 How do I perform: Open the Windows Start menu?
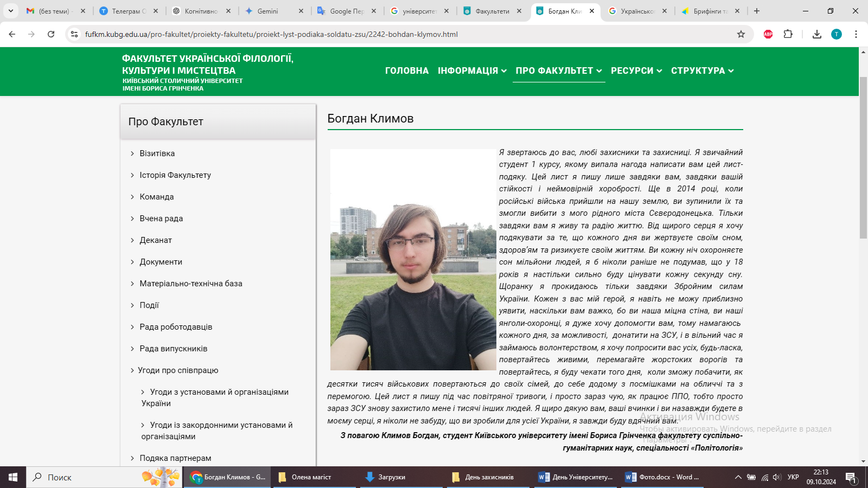click(13, 477)
